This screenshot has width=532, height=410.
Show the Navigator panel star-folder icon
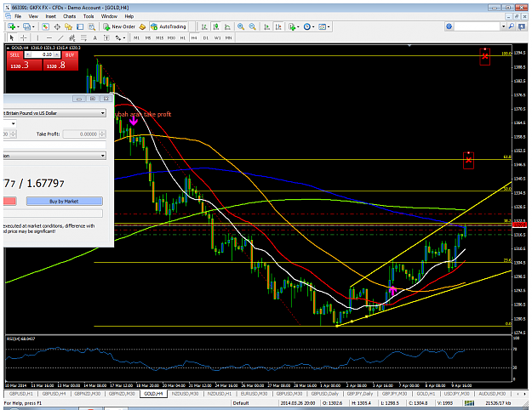68,26
